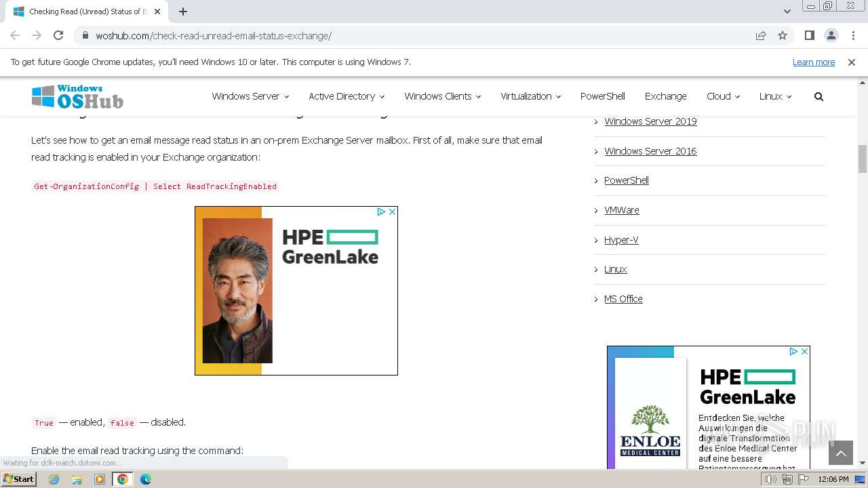Open PowerShell sidebar category link
Image resolution: width=868 pixels, height=488 pixels.
[627, 180]
